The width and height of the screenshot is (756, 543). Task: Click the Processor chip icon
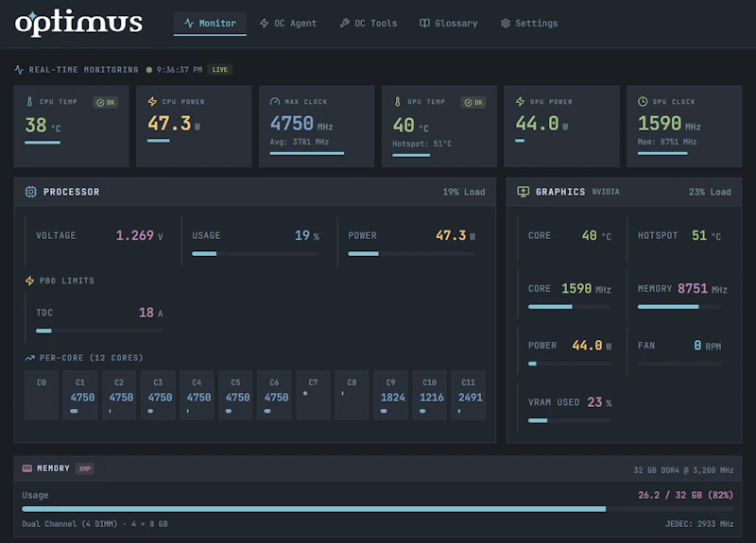tap(31, 192)
